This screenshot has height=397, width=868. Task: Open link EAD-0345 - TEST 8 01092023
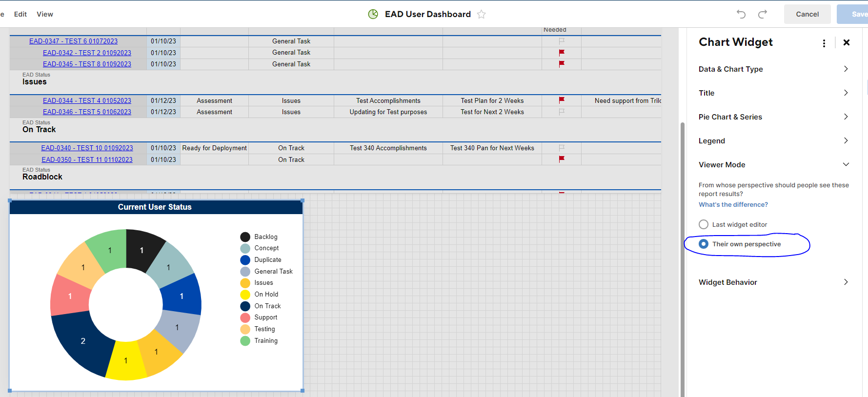tap(87, 64)
